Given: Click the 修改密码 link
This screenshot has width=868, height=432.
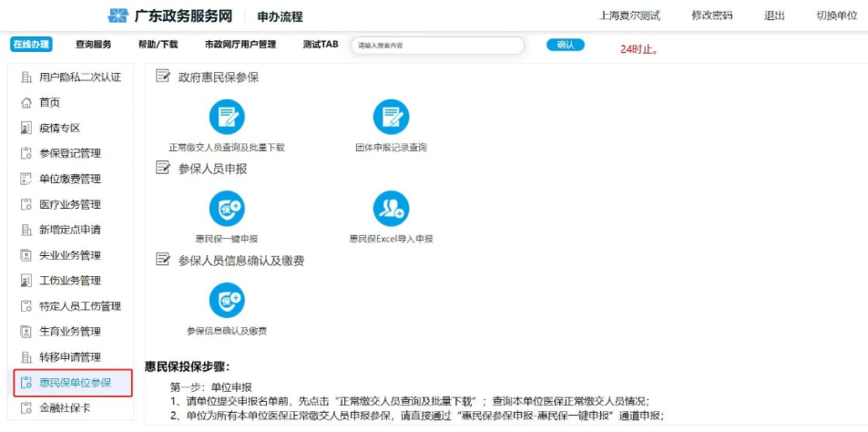Looking at the screenshot, I should [712, 15].
